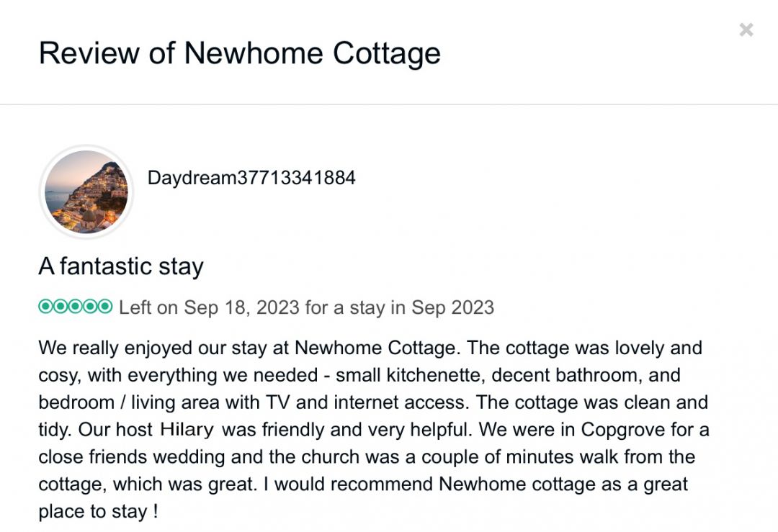Click the fourth green rating bubble
Image resolution: width=778 pixels, height=532 pixels.
pos(90,307)
